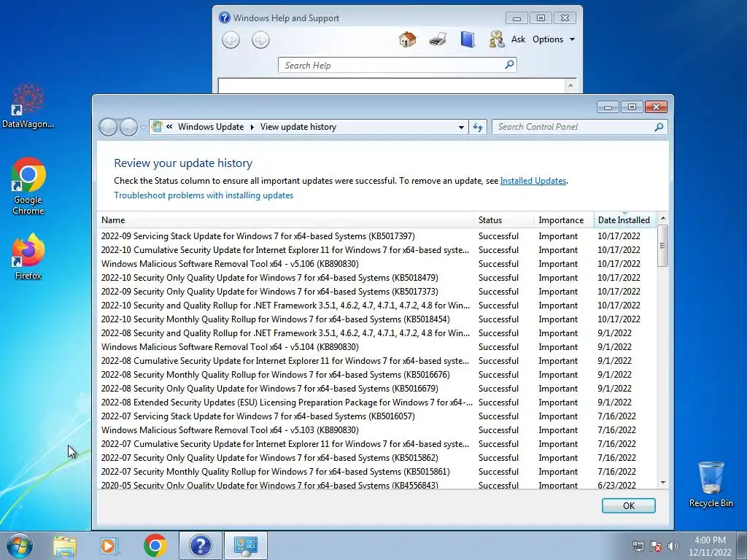Click back arrow in Windows Update window
747x560 pixels.
(x=108, y=127)
